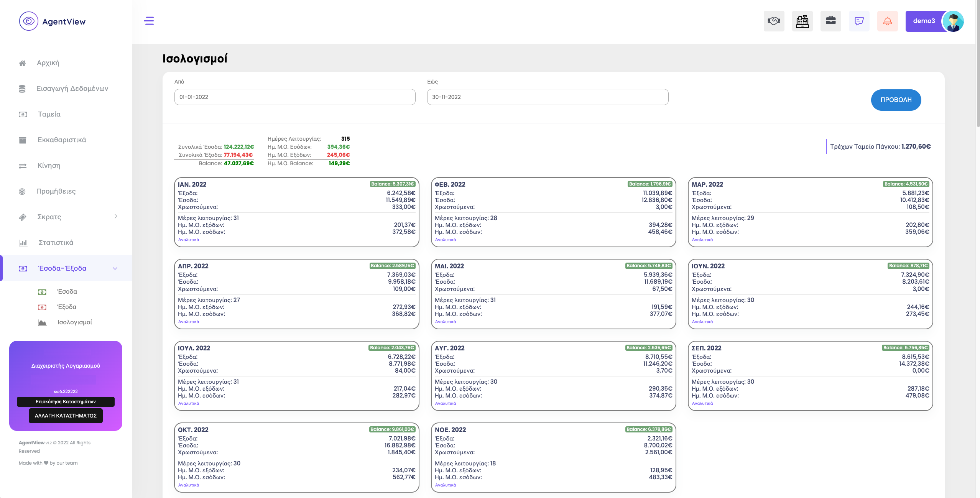Image resolution: width=980 pixels, height=498 pixels.
Task: Click the AgentView eye logo
Action: (29, 21)
